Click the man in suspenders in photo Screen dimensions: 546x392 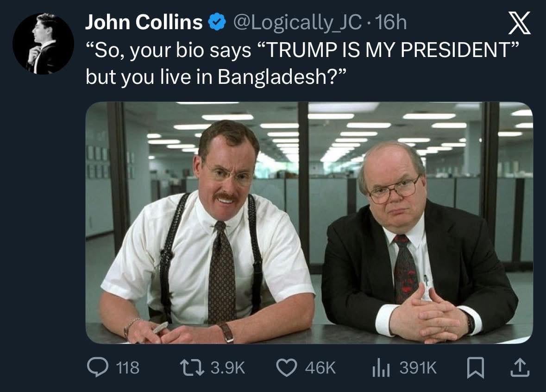pos(207,233)
